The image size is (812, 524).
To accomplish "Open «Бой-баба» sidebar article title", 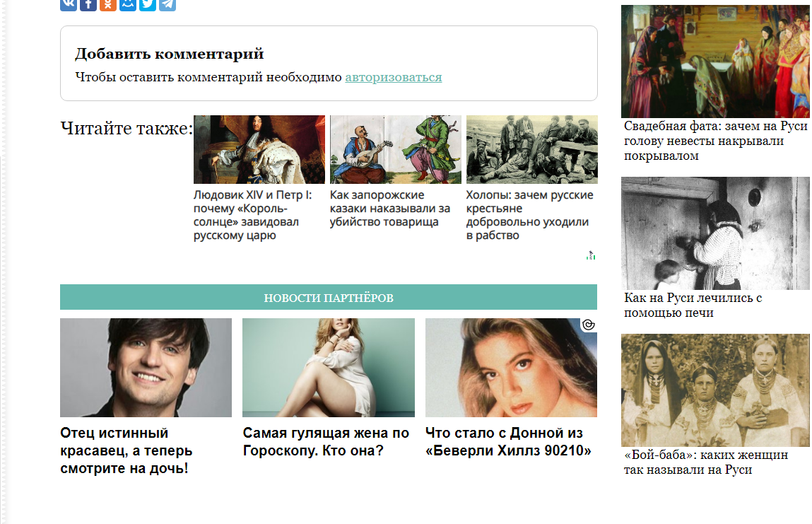I will 706,462.
